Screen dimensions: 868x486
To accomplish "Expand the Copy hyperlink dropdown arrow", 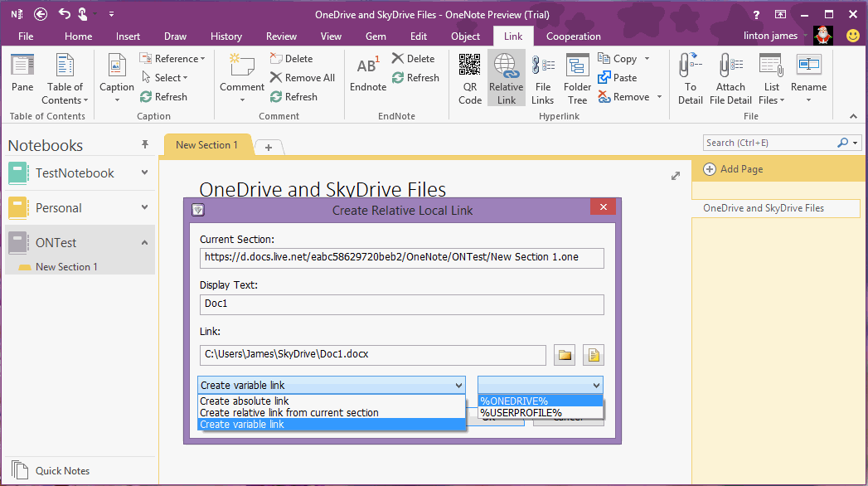I will [647, 59].
